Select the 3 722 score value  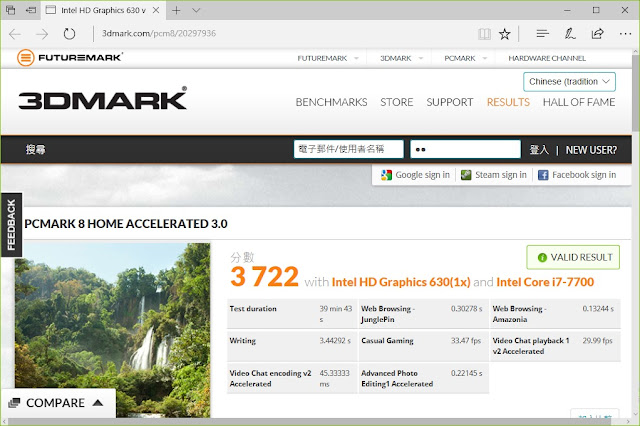coord(264,277)
